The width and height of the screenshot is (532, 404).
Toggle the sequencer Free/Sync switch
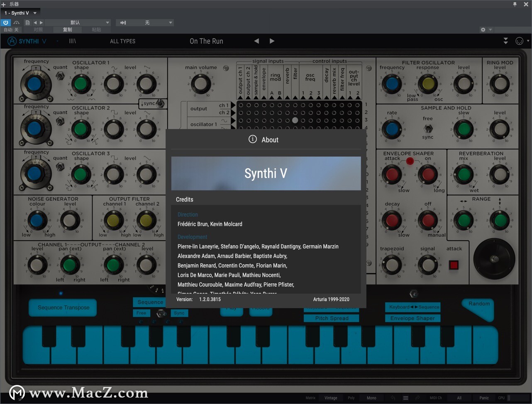point(161,314)
